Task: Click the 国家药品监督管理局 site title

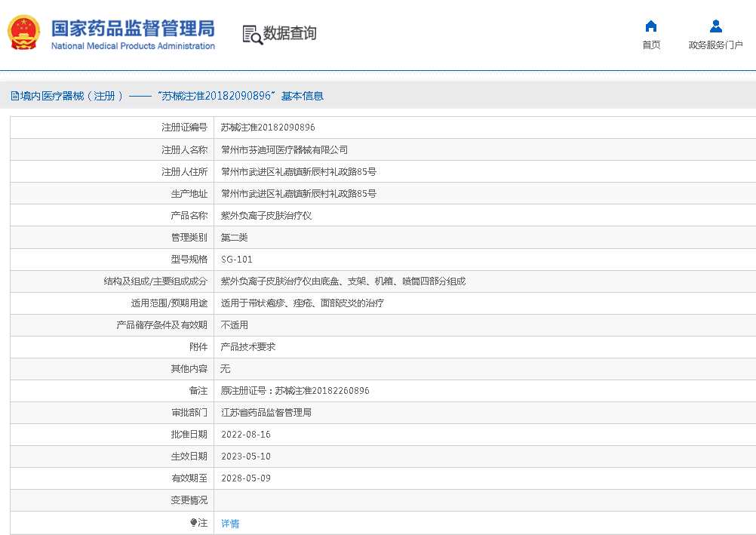Action: pos(133,28)
